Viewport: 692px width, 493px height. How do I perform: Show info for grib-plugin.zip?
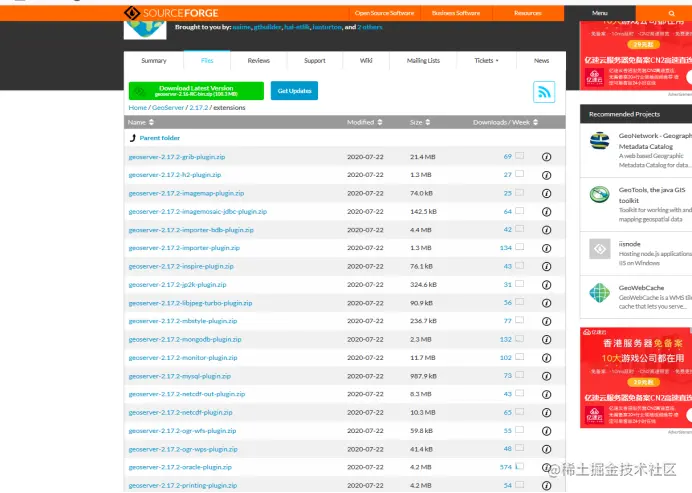click(546, 157)
